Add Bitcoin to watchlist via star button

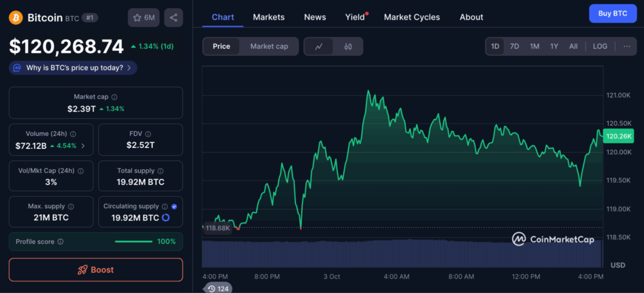point(143,18)
